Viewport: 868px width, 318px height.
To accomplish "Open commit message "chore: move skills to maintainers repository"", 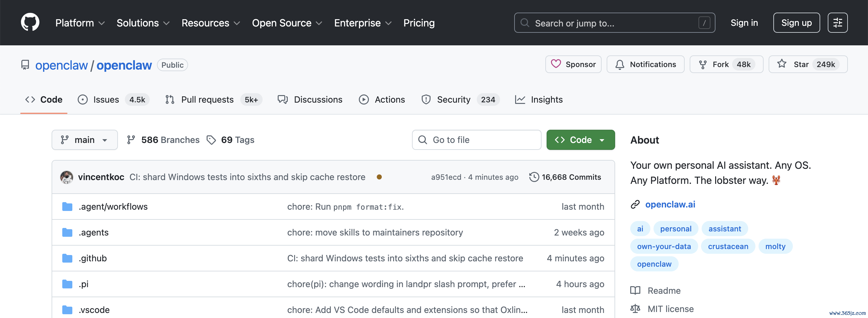I will coord(375,232).
